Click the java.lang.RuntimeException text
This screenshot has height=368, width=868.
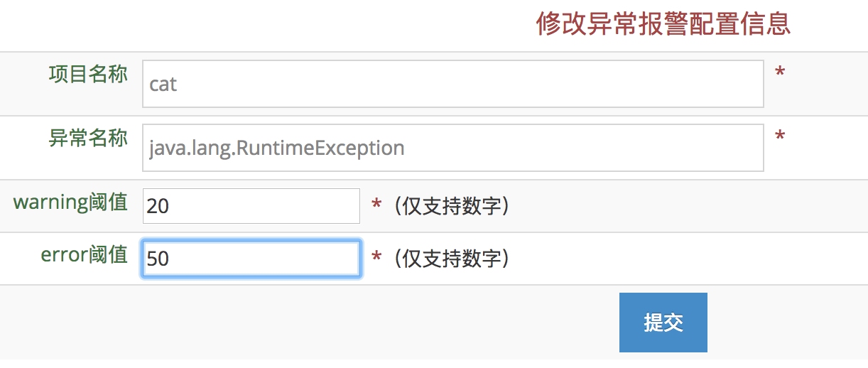(276, 148)
